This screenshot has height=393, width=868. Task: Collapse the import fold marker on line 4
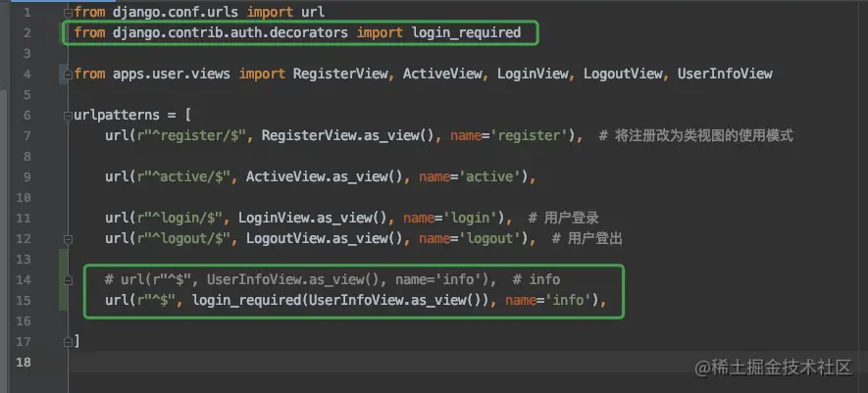(x=68, y=74)
